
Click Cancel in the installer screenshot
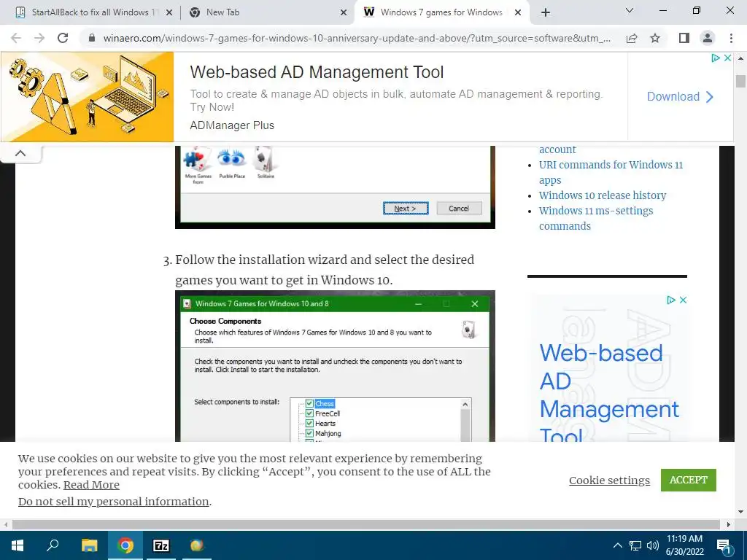pos(459,209)
